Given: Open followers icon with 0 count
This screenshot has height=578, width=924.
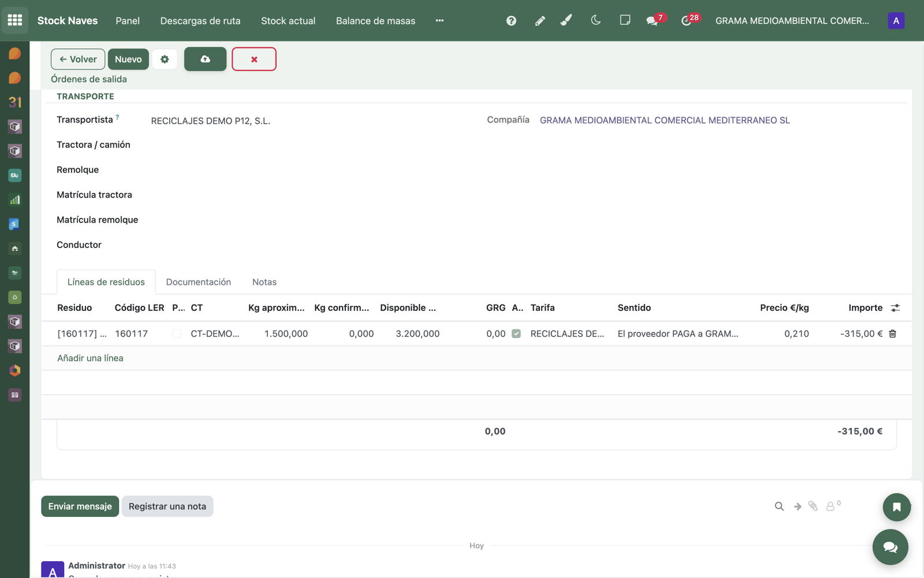Looking at the screenshot, I should (x=833, y=506).
